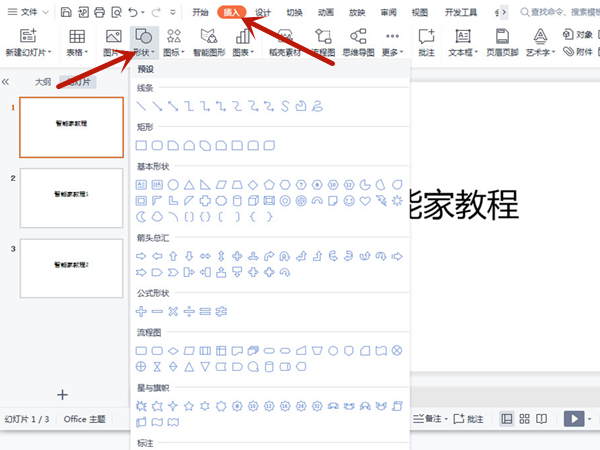
Task: Choose the right arrow in arrow shapes
Action: pyautogui.click(x=141, y=256)
